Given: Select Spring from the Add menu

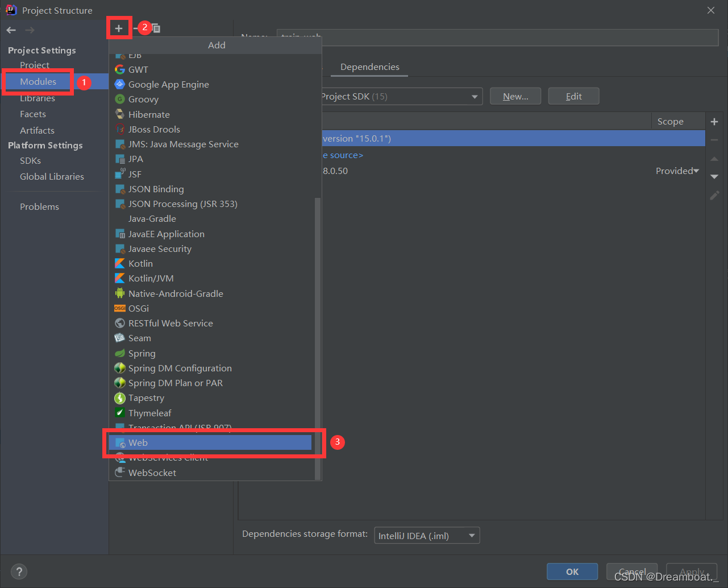Looking at the screenshot, I should coord(210,353).
